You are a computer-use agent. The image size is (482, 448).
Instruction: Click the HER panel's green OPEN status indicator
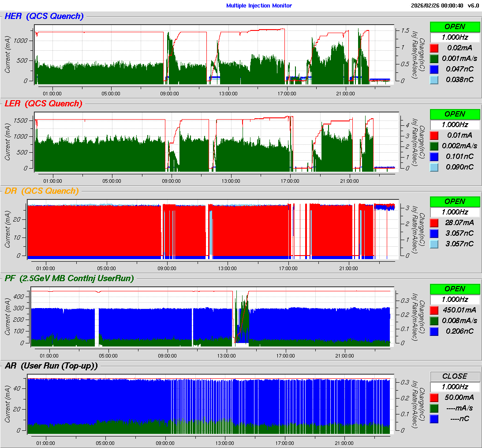(455, 26)
